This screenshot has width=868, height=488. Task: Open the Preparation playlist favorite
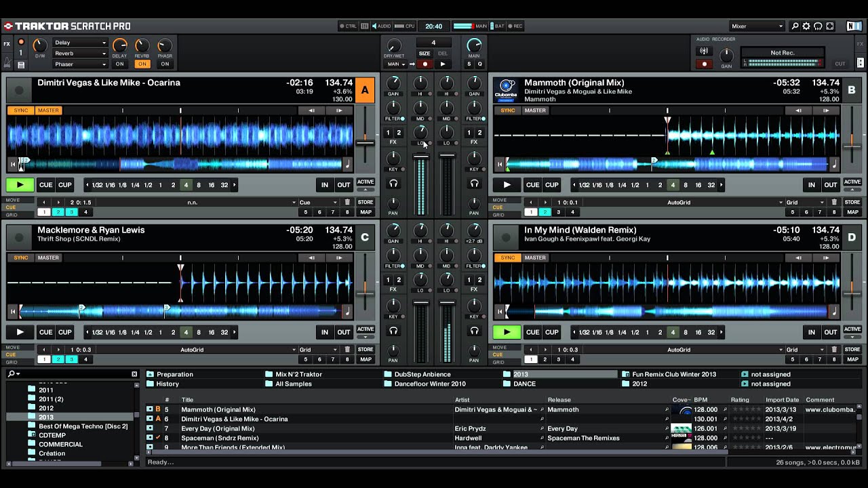click(x=174, y=374)
